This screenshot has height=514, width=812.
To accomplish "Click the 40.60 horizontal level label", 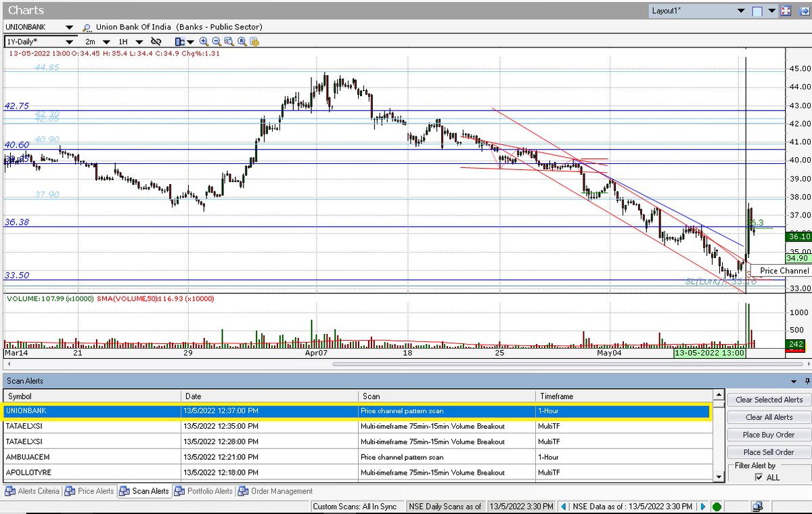I will (16, 144).
